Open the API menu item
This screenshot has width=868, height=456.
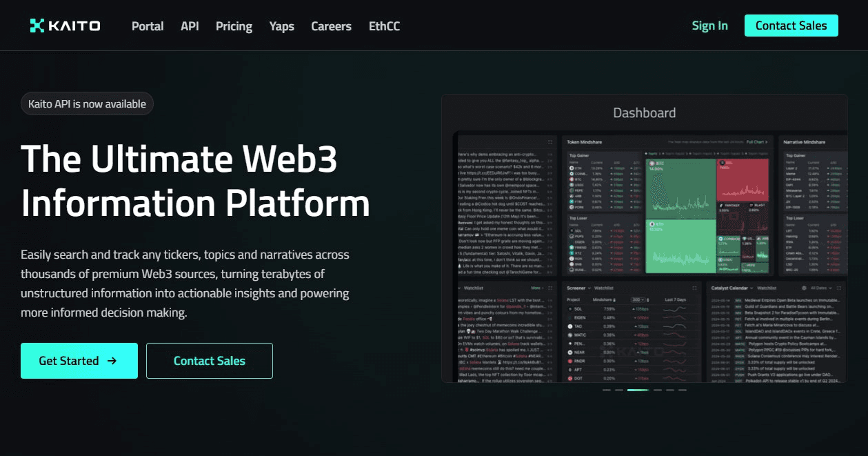(x=190, y=26)
